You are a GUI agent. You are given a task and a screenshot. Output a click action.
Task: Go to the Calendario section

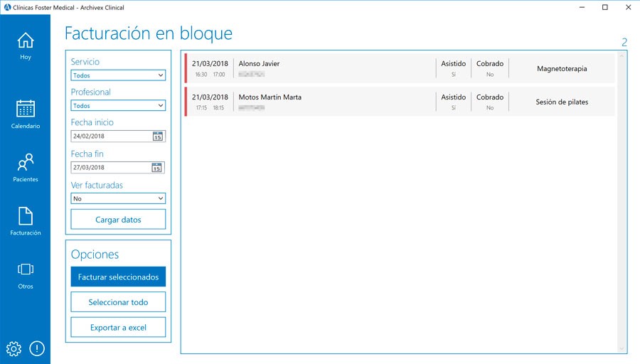tap(25, 109)
